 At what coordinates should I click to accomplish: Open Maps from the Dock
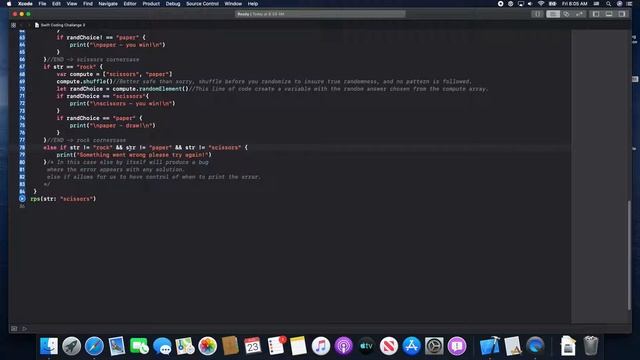[185, 346]
